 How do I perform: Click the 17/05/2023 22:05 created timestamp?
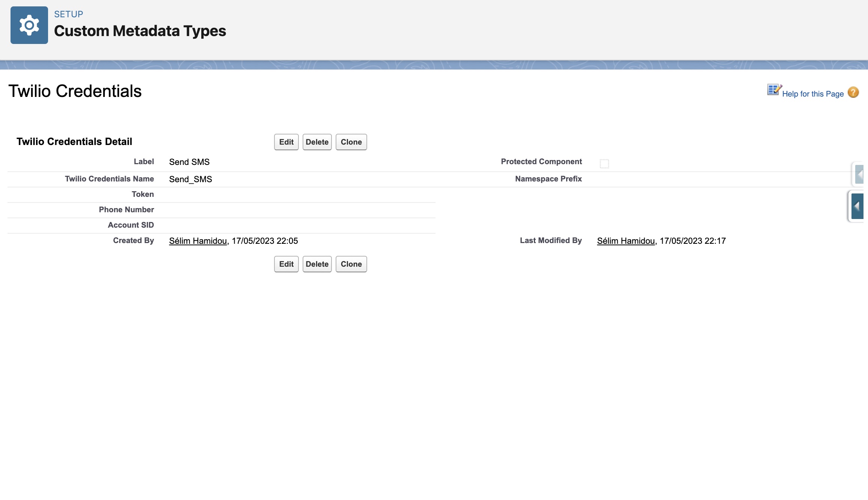click(265, 241)
